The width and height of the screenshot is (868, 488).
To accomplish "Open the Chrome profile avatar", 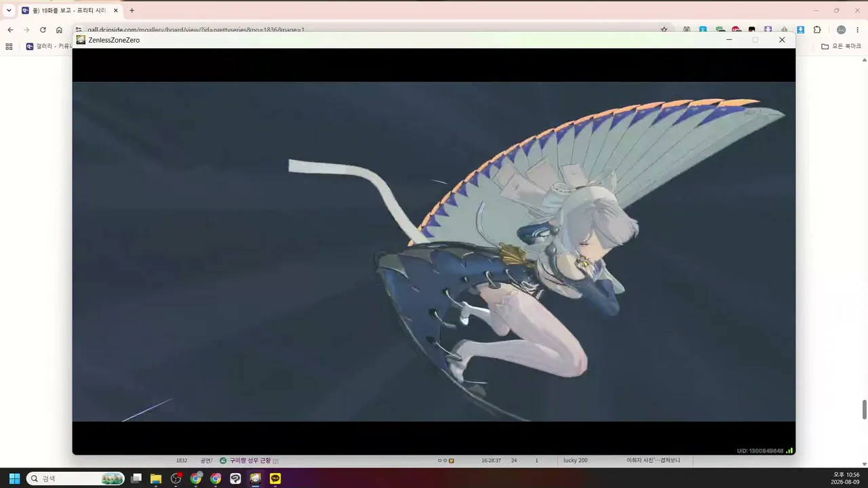I will click(842, 30).
